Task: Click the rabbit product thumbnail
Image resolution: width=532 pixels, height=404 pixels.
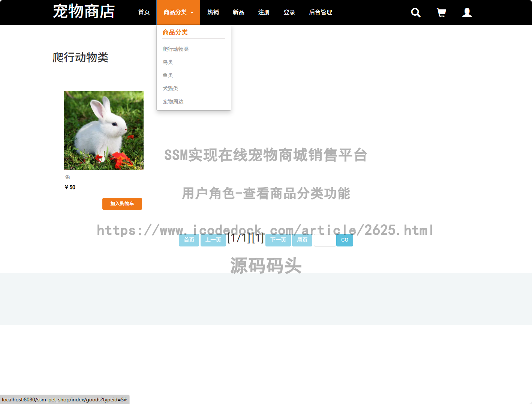Action: click(103, 130)
